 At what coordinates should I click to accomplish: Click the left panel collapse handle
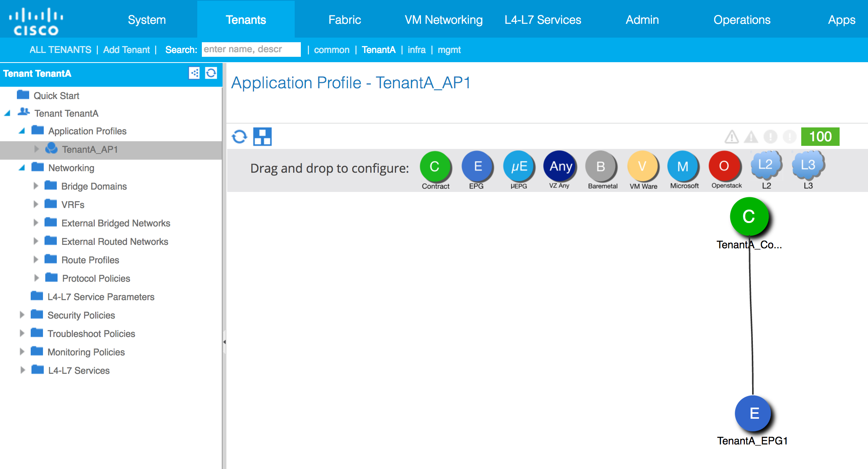224,342
